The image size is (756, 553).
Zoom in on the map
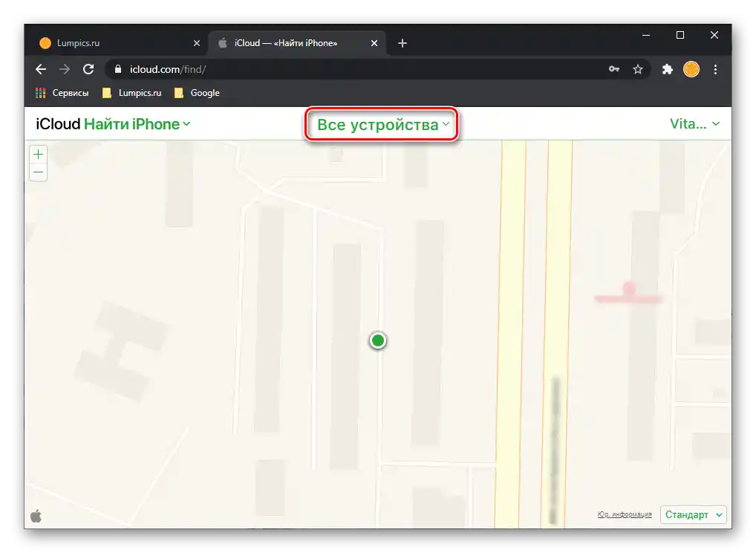(38, 155)
